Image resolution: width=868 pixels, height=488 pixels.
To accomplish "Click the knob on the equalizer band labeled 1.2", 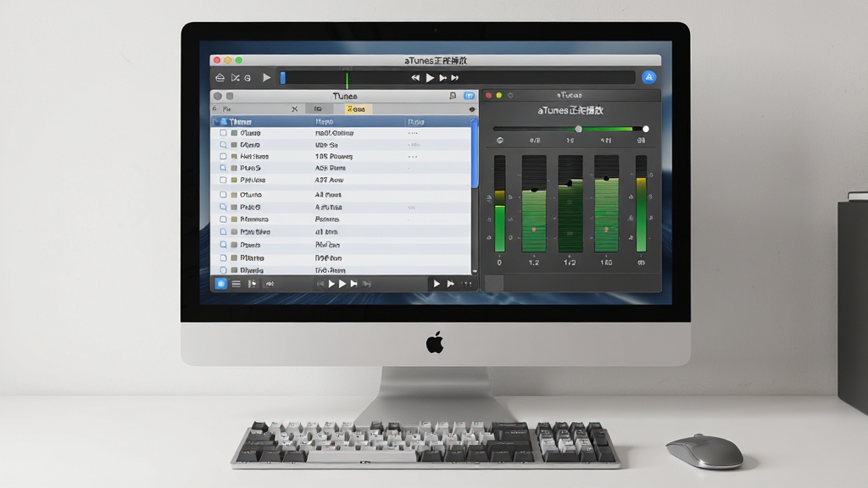I will 534,190.
